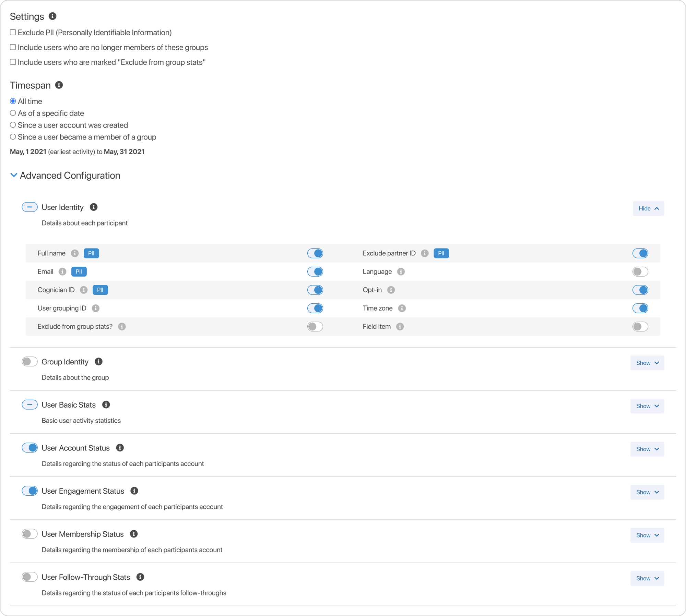Click PII badge next to Email
The width and height of the screenshot is (686, 616).
[x=79, y=271]
